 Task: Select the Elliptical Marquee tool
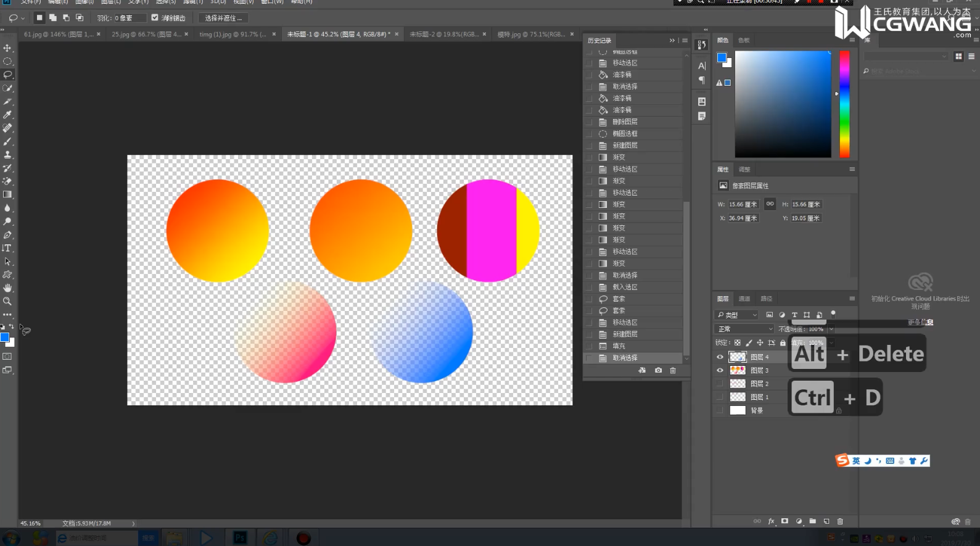click(x=7, y=62)
